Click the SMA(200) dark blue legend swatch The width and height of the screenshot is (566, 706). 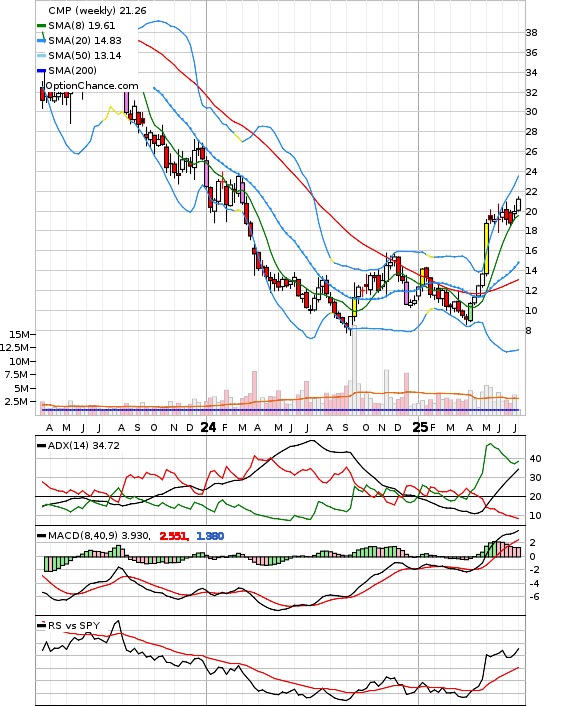coord(41,70)
